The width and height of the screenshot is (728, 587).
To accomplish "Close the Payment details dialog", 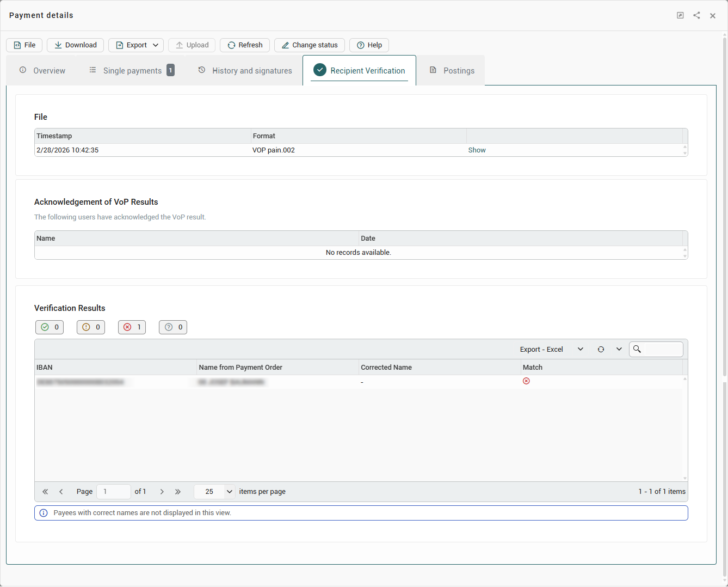I will pyautogui.click(x=713, y=16).
